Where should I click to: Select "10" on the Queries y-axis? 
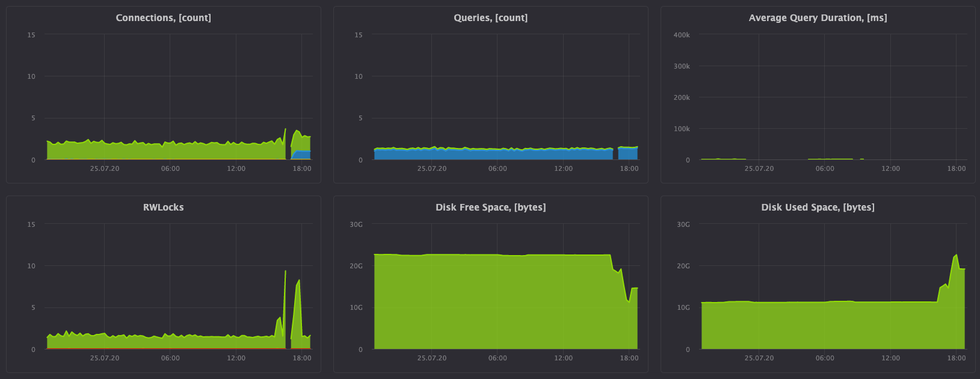pos(359,76)
